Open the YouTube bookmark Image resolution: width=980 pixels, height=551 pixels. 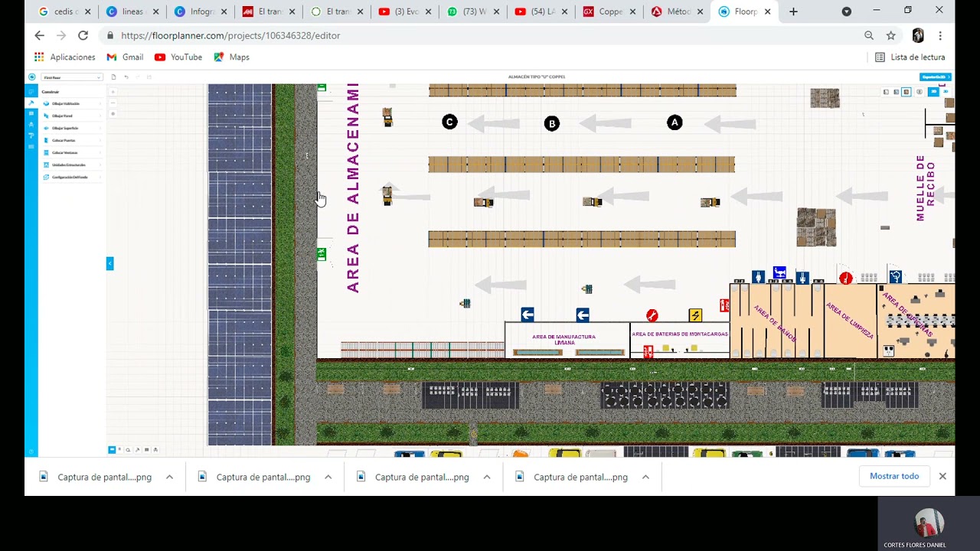coord(178,57)
